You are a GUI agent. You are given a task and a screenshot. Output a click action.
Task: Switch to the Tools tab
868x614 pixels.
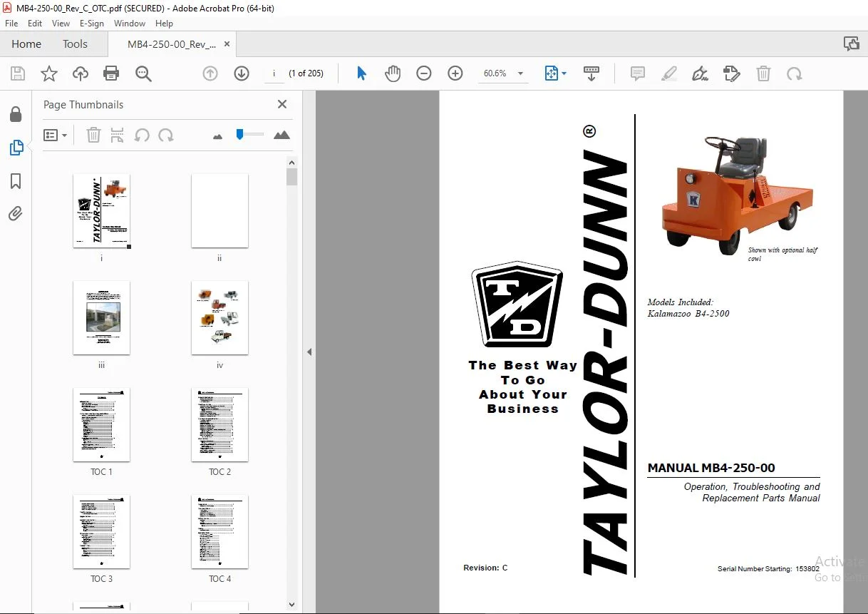click(x=75, y=44)
